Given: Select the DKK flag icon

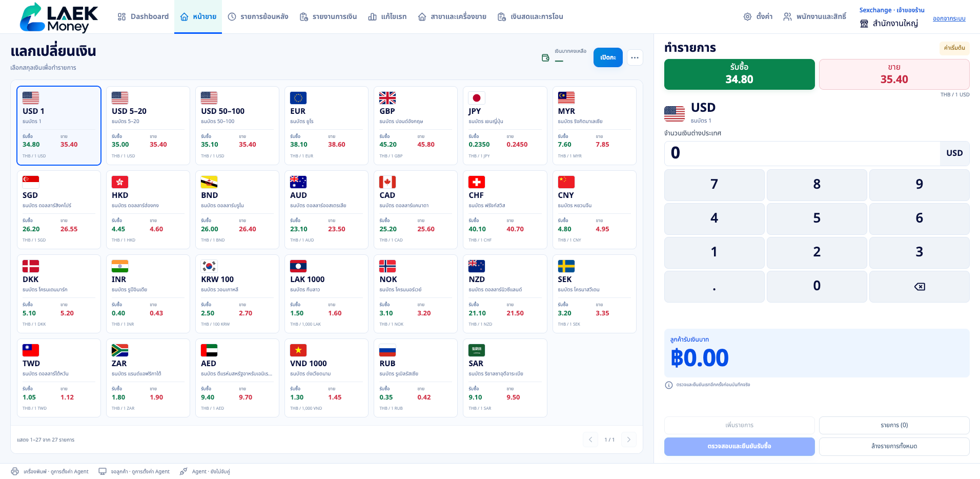Looking at the screenshot, I should [31, 266].
